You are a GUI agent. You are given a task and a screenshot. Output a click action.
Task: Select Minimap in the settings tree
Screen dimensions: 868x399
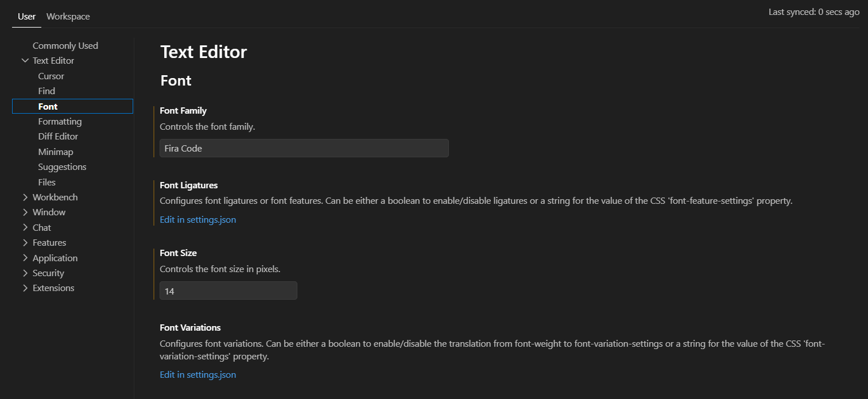[x=56, y=152]
